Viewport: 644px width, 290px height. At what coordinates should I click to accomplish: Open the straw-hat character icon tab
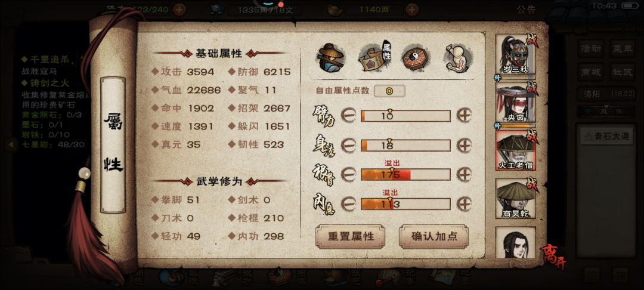coord(330,57)
